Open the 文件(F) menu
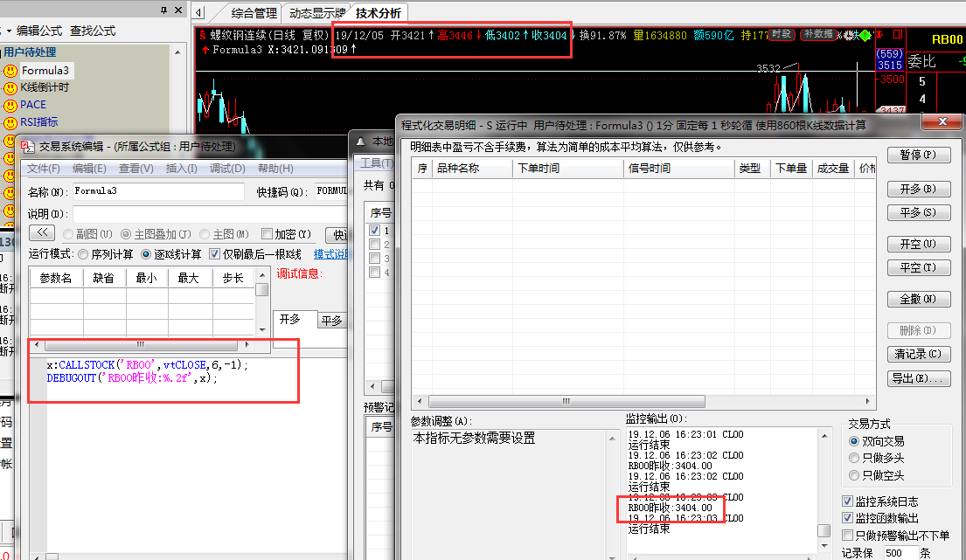 pyautogui.click(x=44, y=169)
